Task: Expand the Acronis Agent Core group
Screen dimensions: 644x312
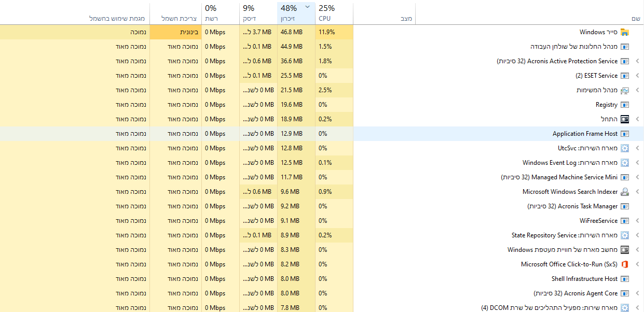Action: tap(638, 293)
